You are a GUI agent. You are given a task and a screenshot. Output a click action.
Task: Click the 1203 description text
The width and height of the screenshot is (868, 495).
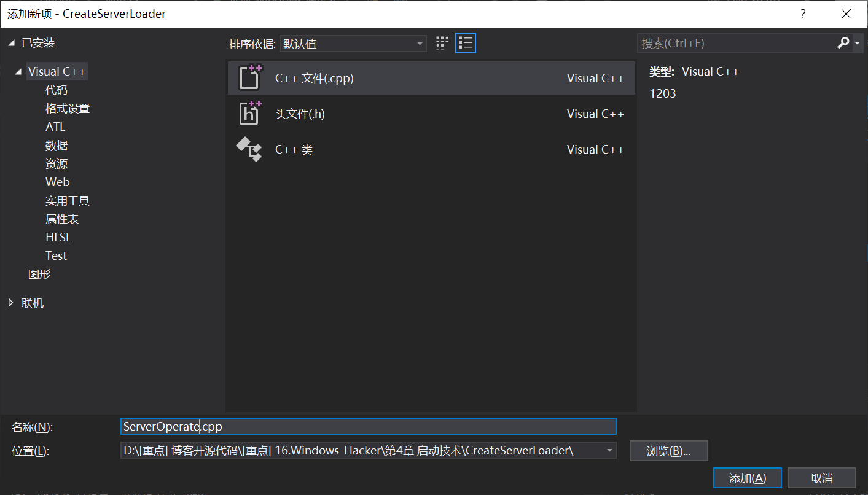pos(663,93)
